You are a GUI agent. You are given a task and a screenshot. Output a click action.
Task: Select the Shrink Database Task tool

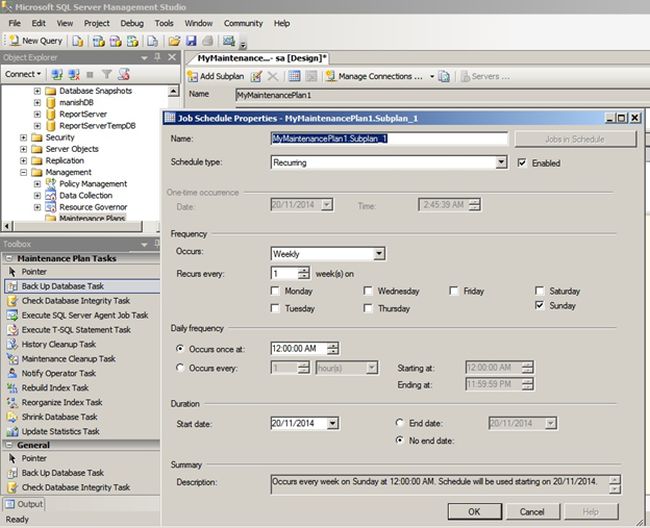[x=60, y=417]
